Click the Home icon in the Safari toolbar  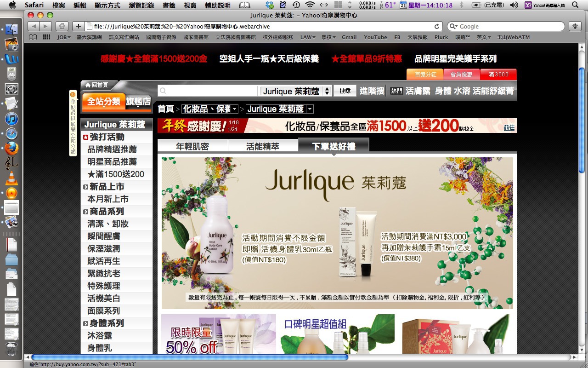[x=62, y=26]
